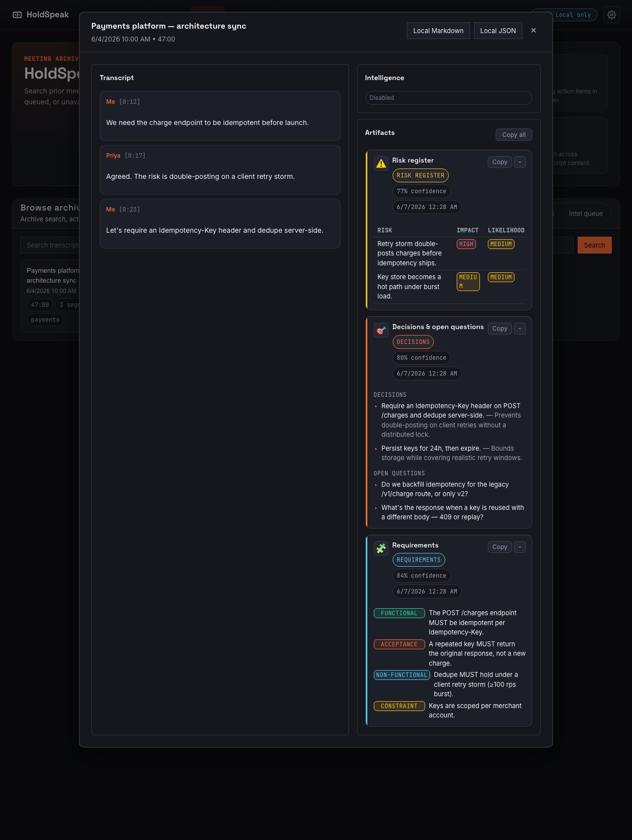Open settings via the gear icon
Image resolution: width=632 pixels, height=840 pixels.
(612, 15)
